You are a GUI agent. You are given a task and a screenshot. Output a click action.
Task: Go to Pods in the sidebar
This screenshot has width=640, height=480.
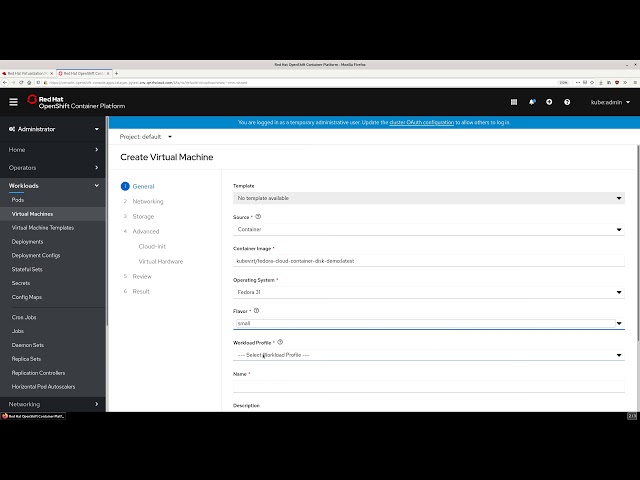coord(18,200)
